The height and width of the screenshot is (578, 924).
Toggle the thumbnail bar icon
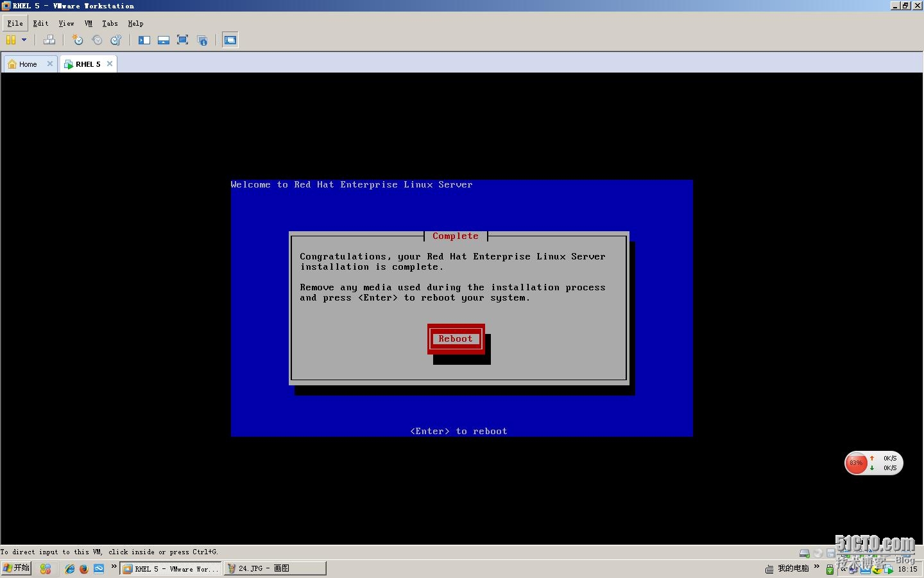point(164,40)
